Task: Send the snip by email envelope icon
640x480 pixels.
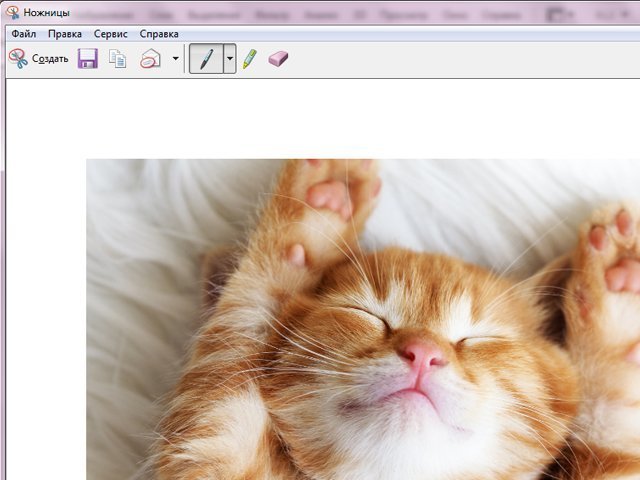Action: pyautogui.click(x=150, y=59)
